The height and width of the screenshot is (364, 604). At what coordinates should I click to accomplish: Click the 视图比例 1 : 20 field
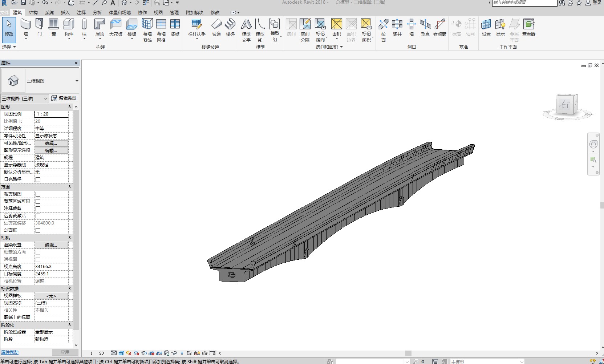51,114
